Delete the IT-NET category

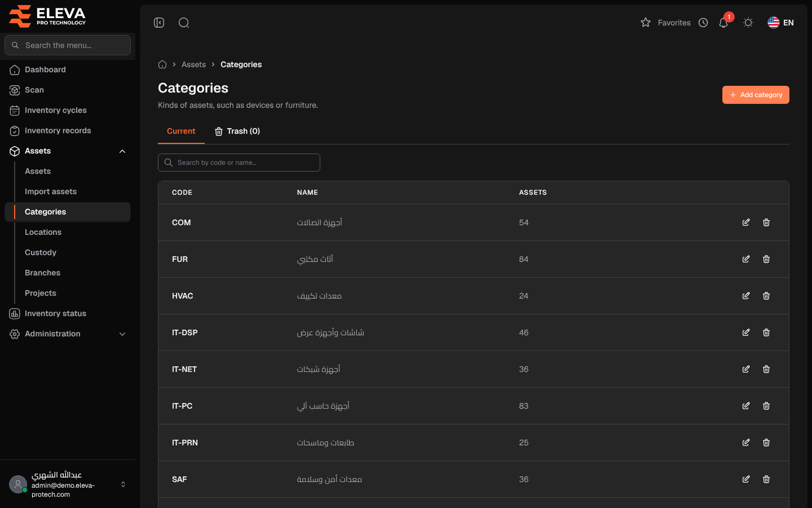pyautogui.click(x=766, y=369)
